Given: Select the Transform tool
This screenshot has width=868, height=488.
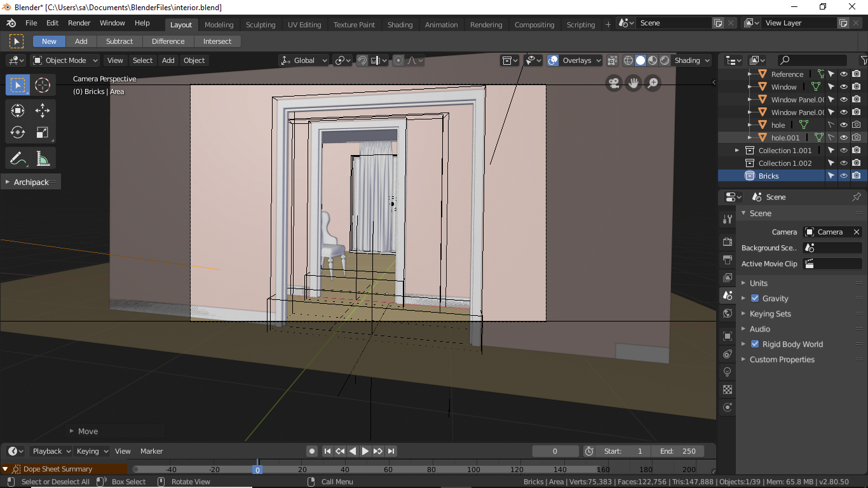Looking at the screenshot, I should tap(17, 111).
